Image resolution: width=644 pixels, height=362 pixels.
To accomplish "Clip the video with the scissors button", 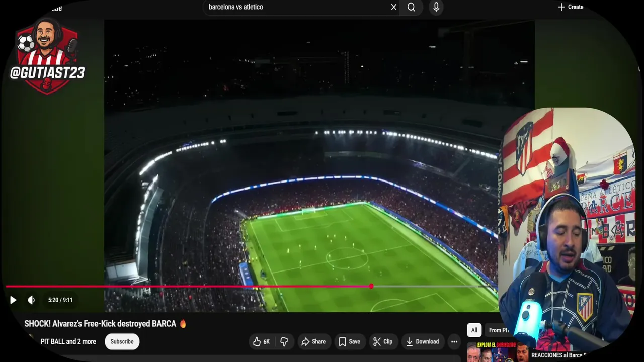I will pyautogui.click(x=383, y=342).
